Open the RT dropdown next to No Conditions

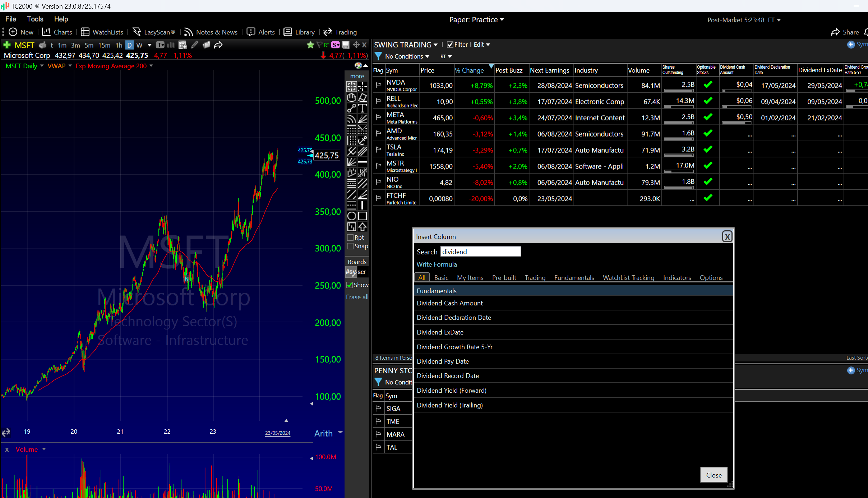coord(446,56)
